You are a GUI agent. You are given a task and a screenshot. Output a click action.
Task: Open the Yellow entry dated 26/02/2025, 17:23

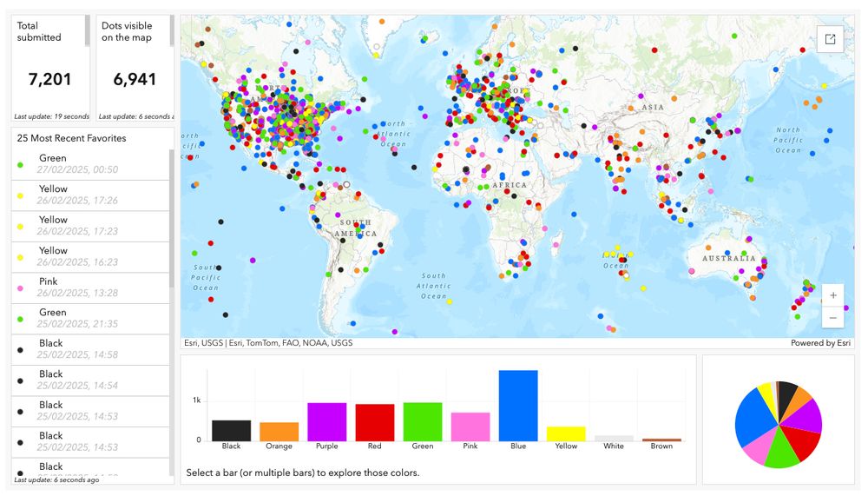click(x=90, y=226)
